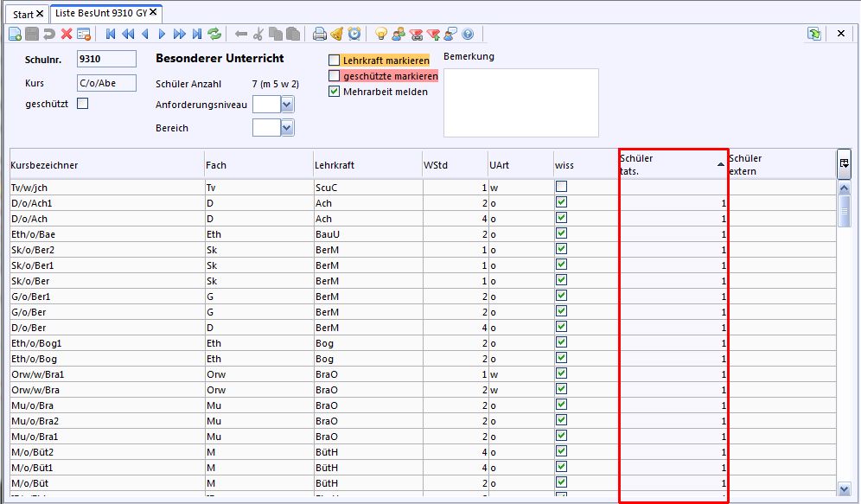Tick the 'geschützt' checkbox

82,103
